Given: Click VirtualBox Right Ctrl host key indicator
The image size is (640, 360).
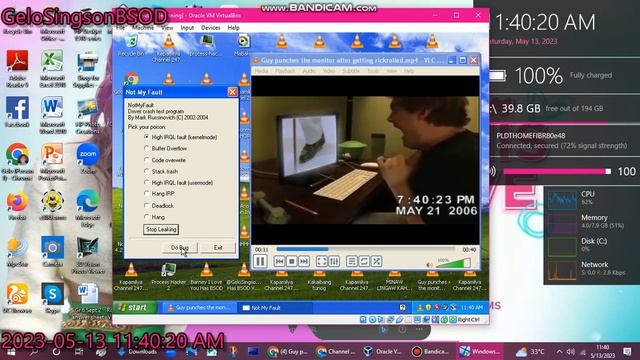Looking at the screenshot, I should tap(469, 320).
